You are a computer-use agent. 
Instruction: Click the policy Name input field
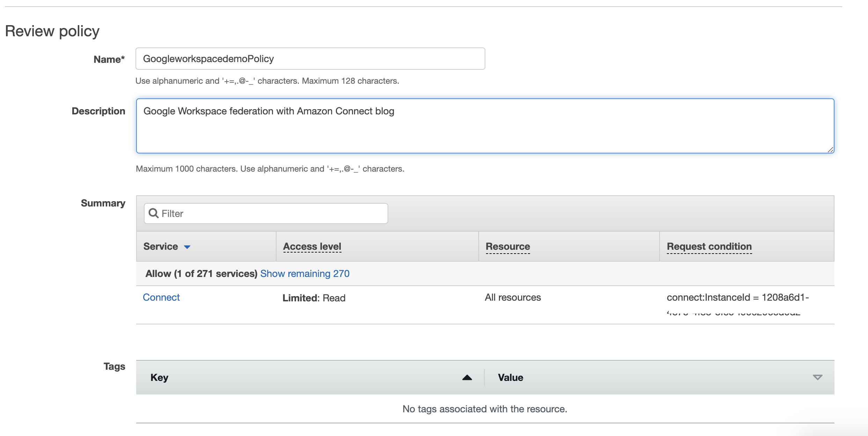tap(310, 59)
